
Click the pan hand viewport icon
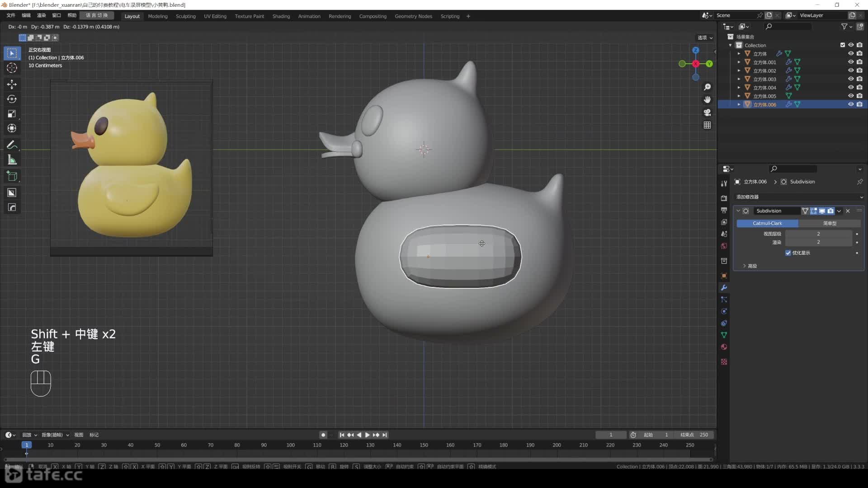[707, 99]
